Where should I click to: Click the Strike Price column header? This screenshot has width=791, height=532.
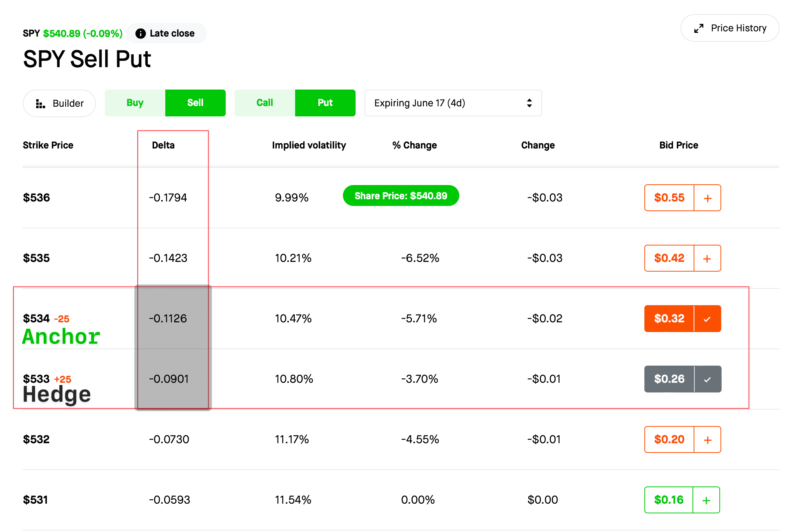point(48,145)
